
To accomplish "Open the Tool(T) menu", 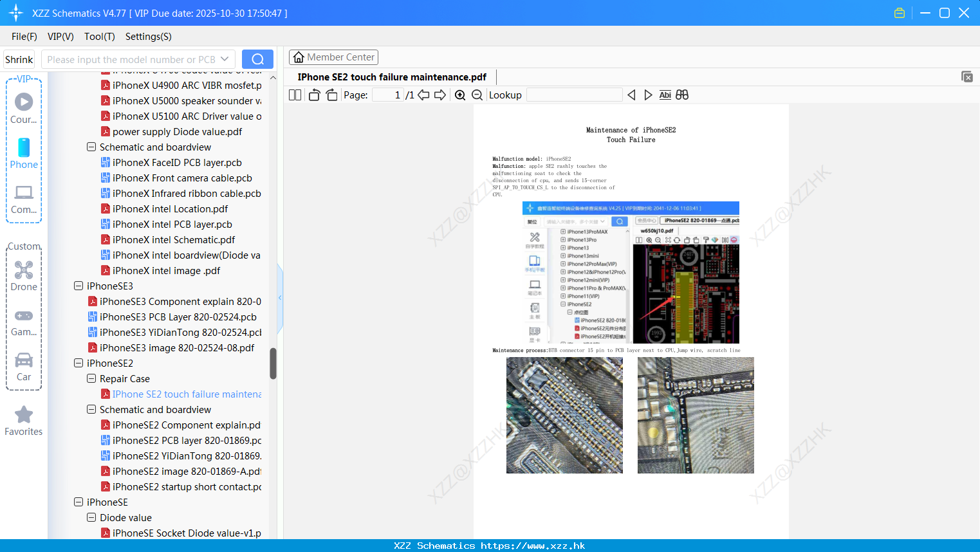I will click(100, 37).
